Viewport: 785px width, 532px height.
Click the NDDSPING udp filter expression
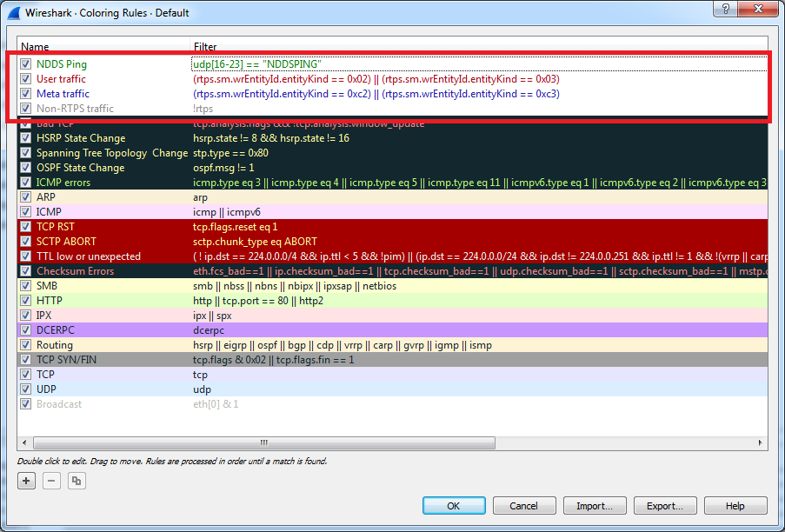(257, 64)
